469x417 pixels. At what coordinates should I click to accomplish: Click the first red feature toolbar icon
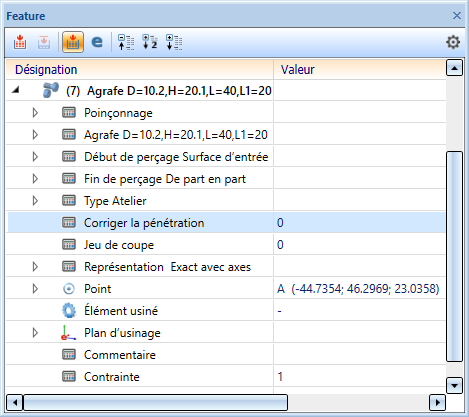point(20,42)
